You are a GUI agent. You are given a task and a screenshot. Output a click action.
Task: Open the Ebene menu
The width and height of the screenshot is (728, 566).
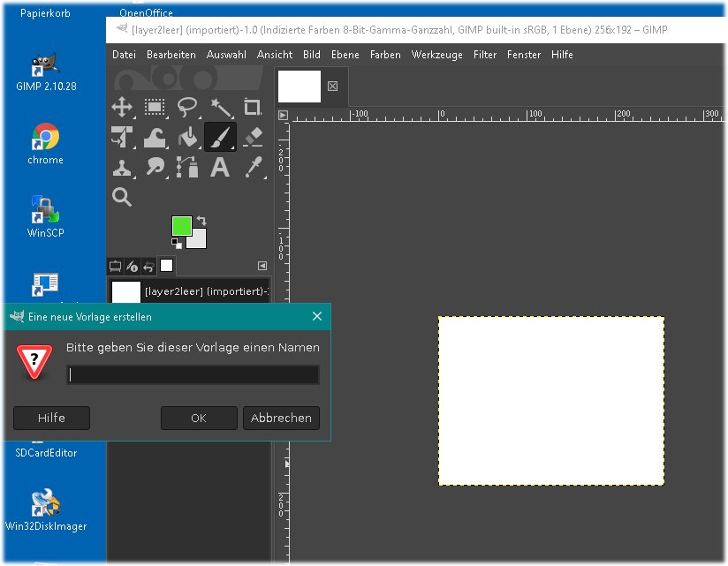345,55
